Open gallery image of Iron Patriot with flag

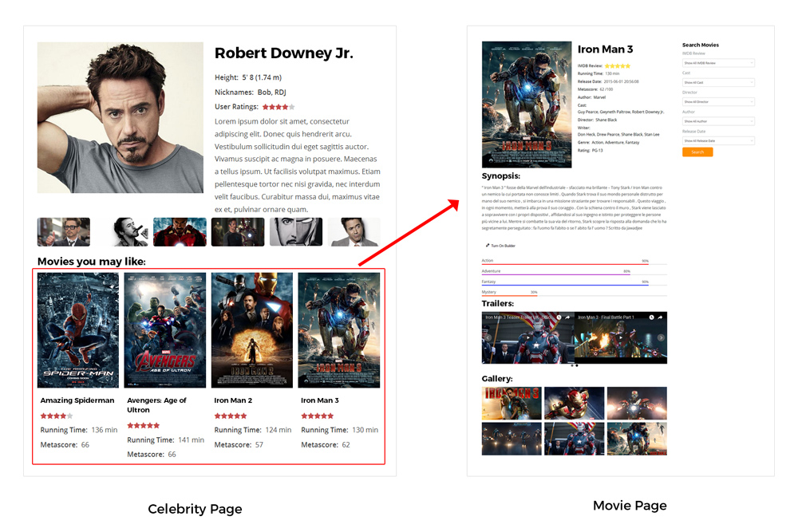coord(574,439)
